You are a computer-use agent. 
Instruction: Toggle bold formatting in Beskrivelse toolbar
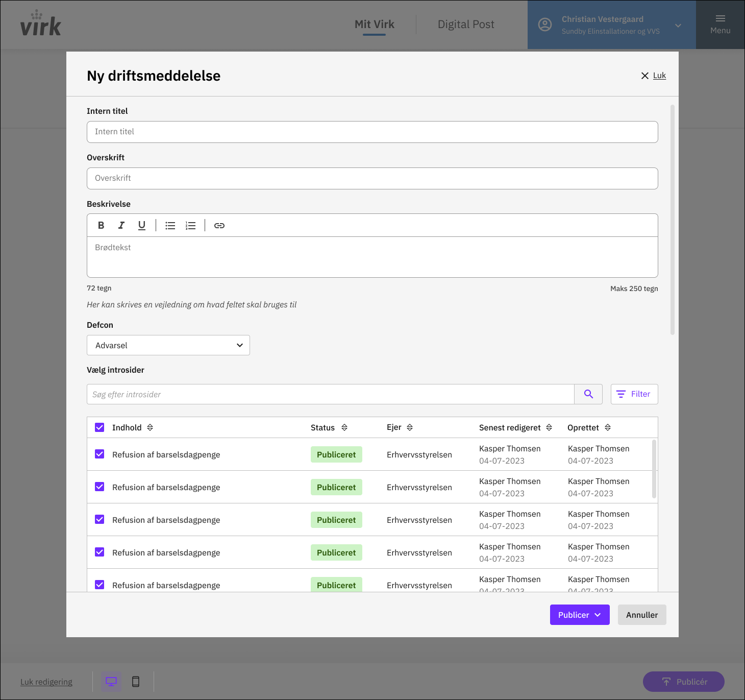101,225
